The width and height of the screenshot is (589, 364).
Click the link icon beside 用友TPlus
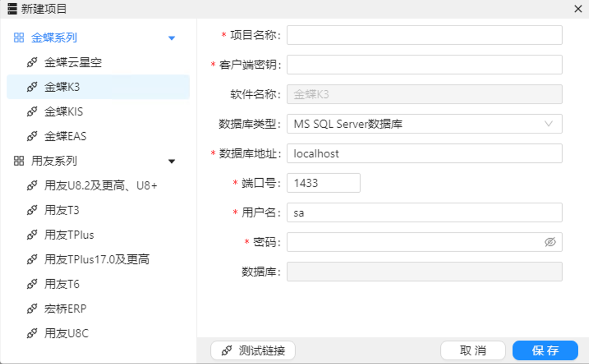tap(32, 235)
